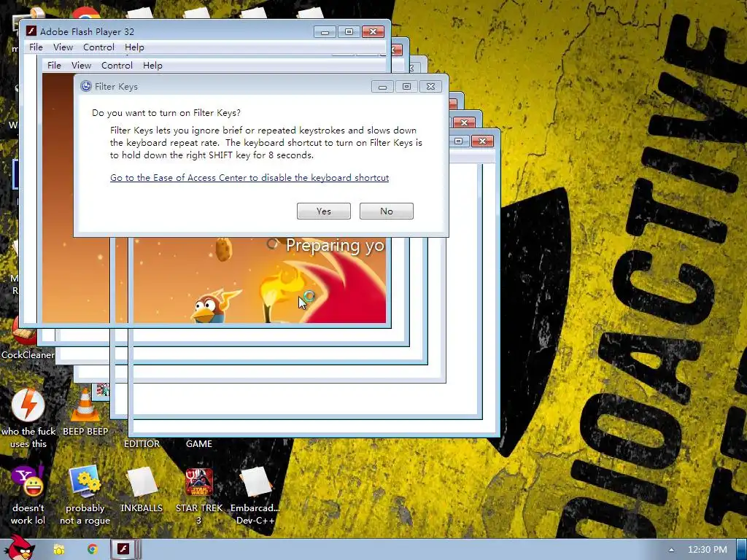Open the Angry Birds start button

(18, 548)
